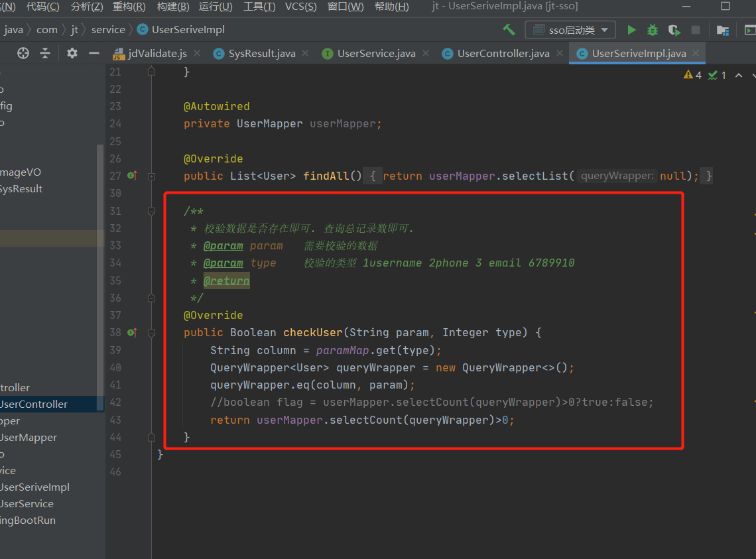Open the Project Structure folder icon
This screenshot has height=559, width=756.
point(723,30)
